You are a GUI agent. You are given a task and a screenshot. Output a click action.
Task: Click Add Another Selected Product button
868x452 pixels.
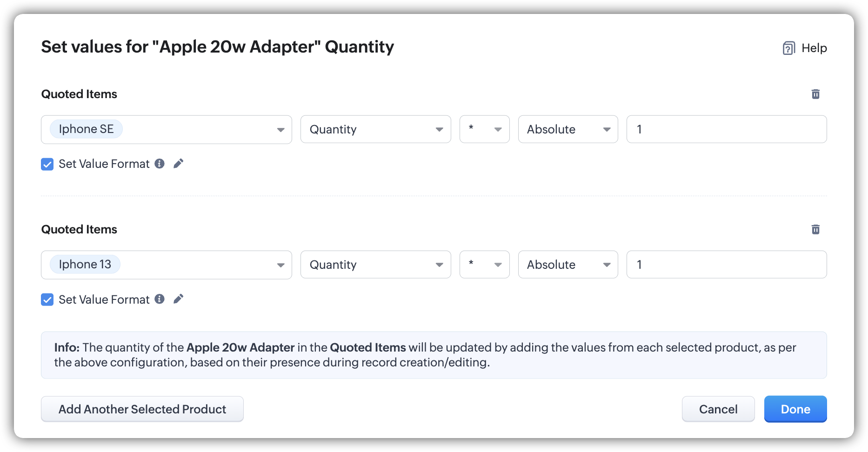142,409
